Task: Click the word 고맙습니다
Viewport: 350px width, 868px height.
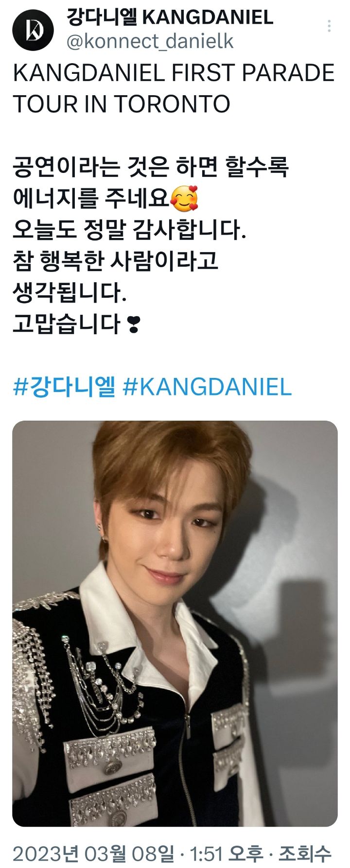Action: click(67, 324)
